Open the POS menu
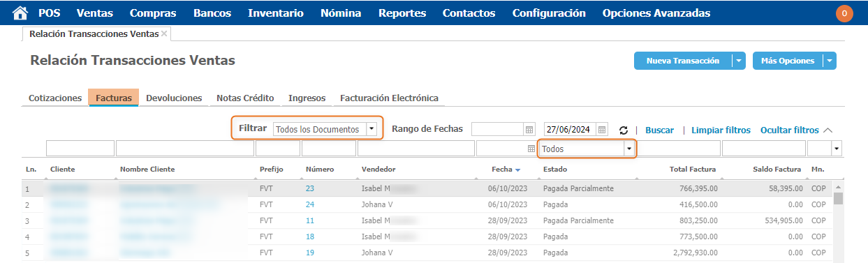The height and width of the screenshot is (263, 868). [49, 13]
